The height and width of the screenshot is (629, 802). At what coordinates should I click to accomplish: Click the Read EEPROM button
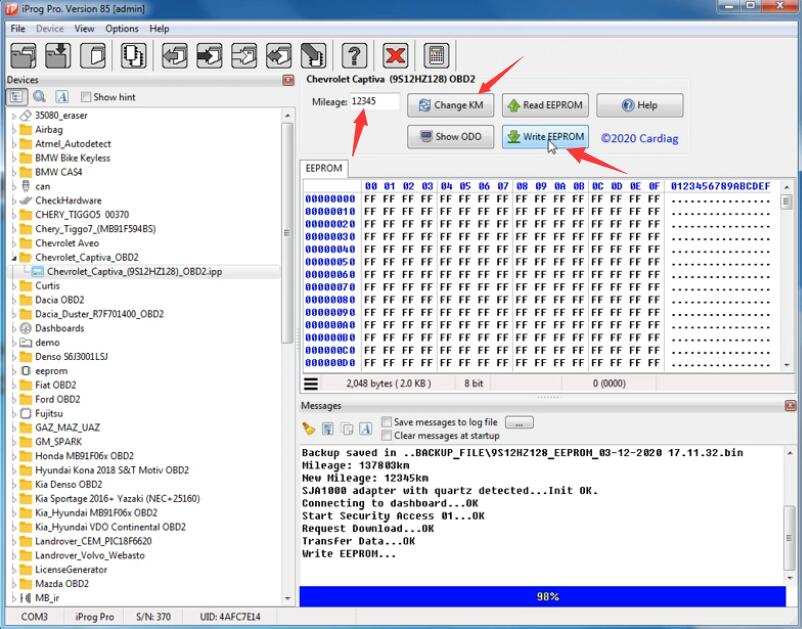coord(545,105)
